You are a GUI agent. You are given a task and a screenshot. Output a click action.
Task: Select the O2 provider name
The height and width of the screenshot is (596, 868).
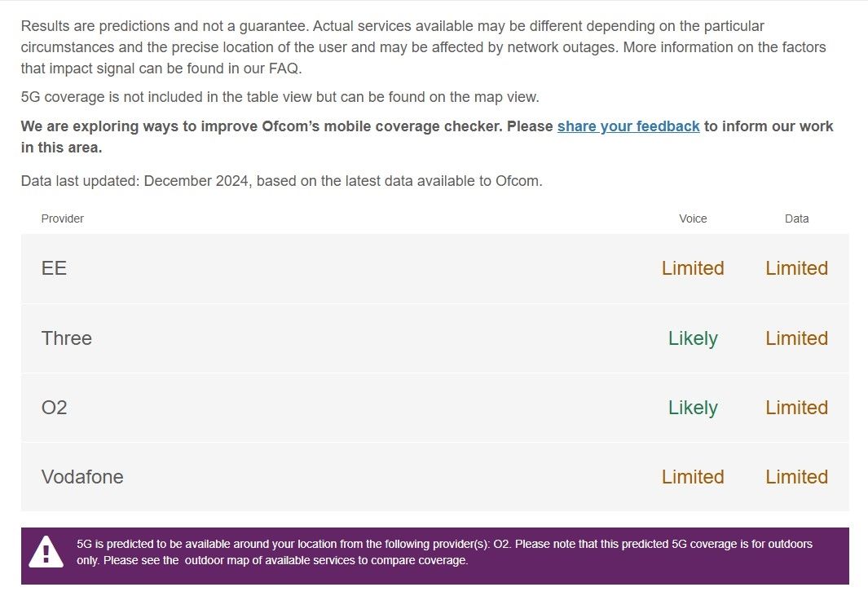point(55,407)
